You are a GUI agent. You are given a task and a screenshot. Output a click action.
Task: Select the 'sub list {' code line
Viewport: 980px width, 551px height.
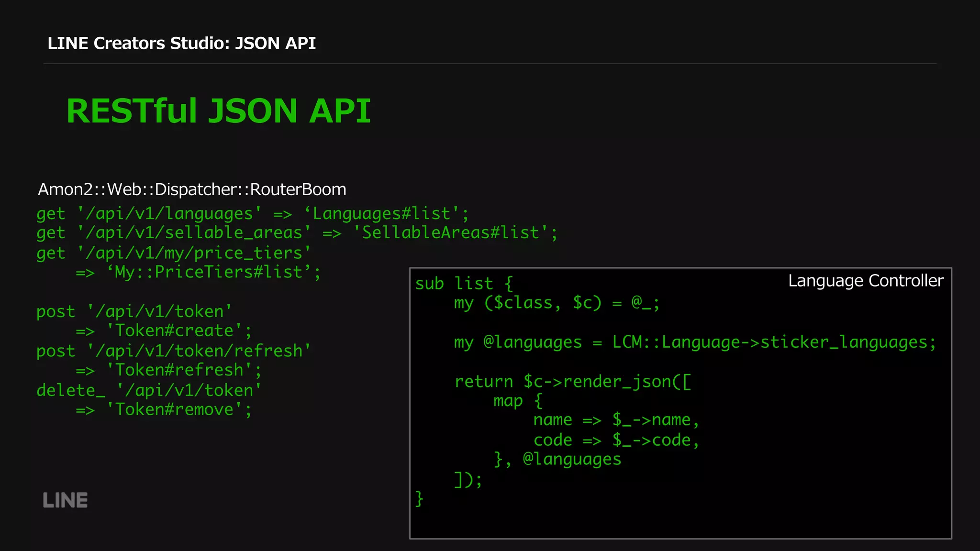coord(464,284)
